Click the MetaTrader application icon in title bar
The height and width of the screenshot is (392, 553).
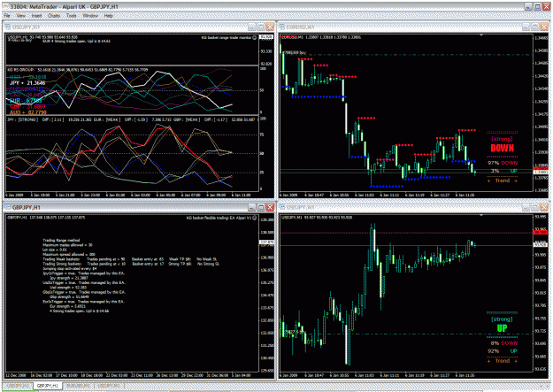click(6, 6)
